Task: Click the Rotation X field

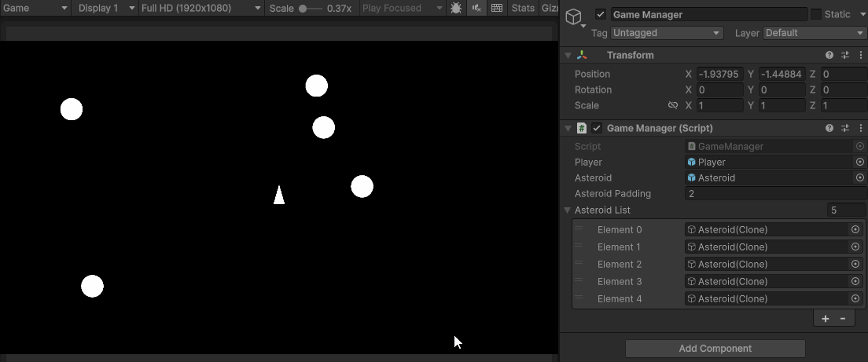Action: tap(719, 90)
